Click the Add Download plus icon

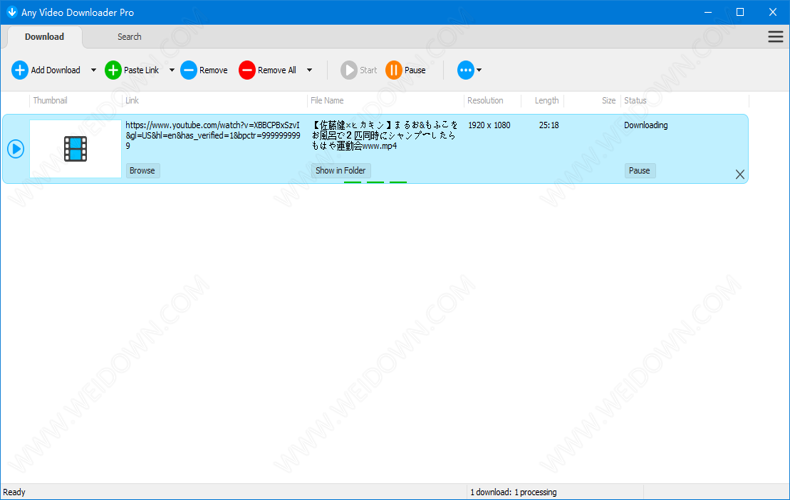click(20, 70)
